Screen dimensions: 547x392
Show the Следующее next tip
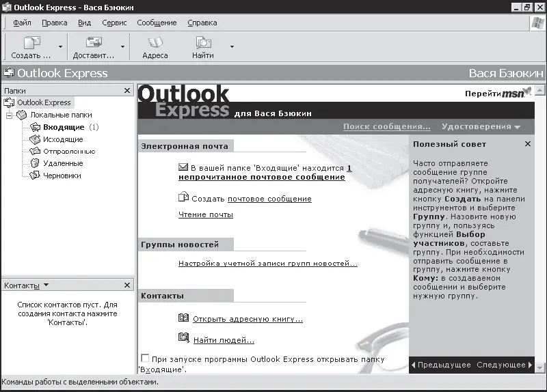point(505,365)
